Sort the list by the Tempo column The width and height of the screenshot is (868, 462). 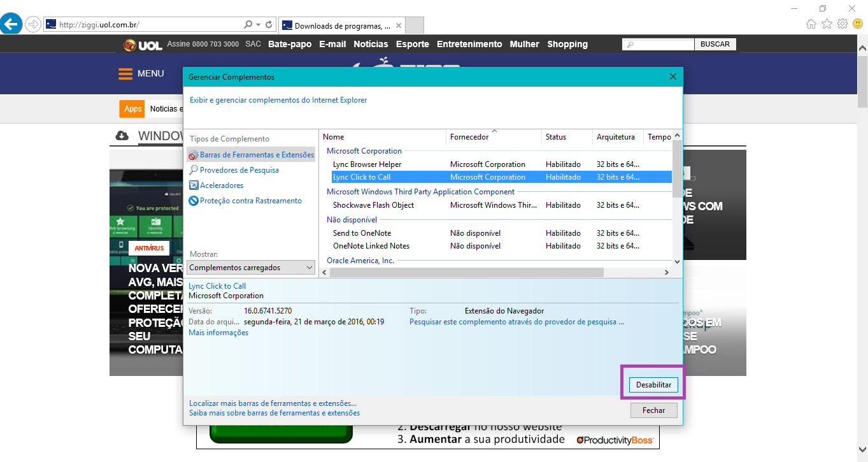pos(658,137)
